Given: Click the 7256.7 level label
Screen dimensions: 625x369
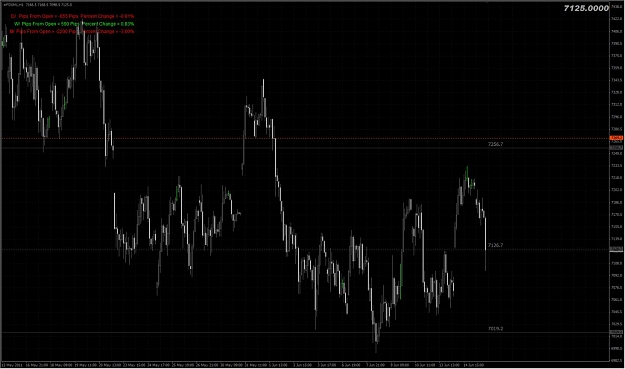Looking at the screenshot, I should [x=495, y=144].
